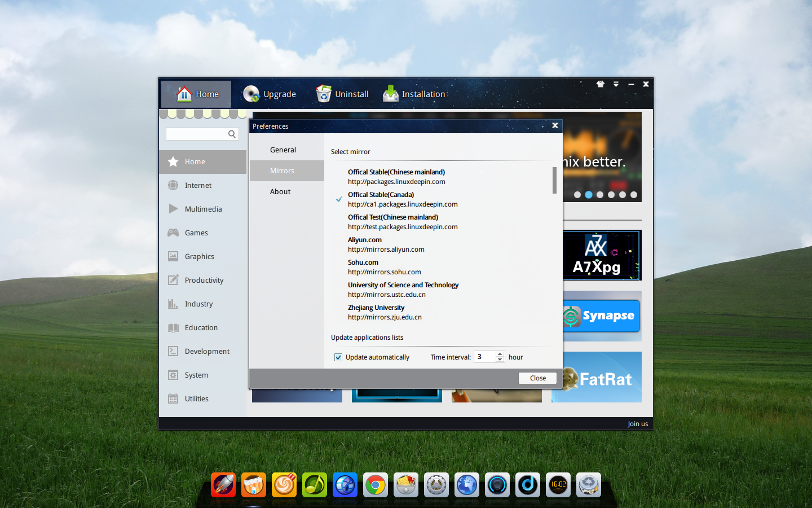Open the letter d dock app
Screen dimensions: 812x508
click(x=528, y=485)
